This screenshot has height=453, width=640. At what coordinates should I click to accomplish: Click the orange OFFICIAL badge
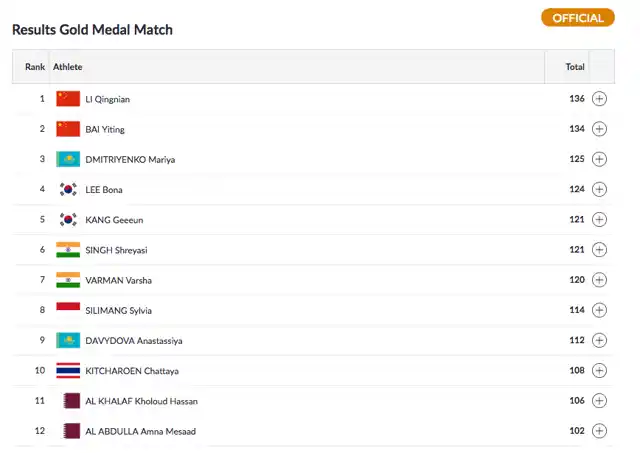[x=578, y=18]
